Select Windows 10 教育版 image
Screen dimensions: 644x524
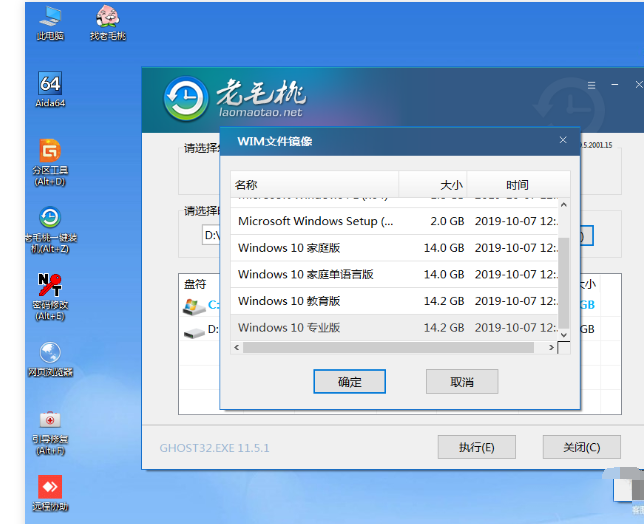click(394, 301)
